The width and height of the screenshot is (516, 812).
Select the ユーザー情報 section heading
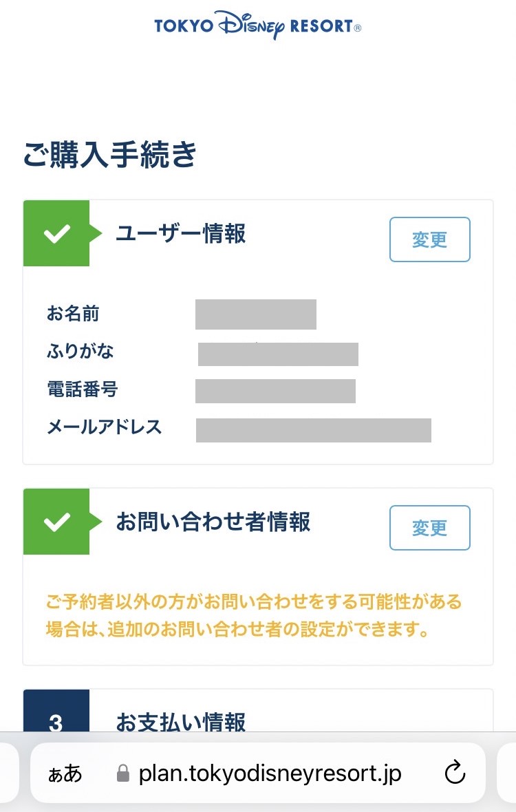point(180,234)
